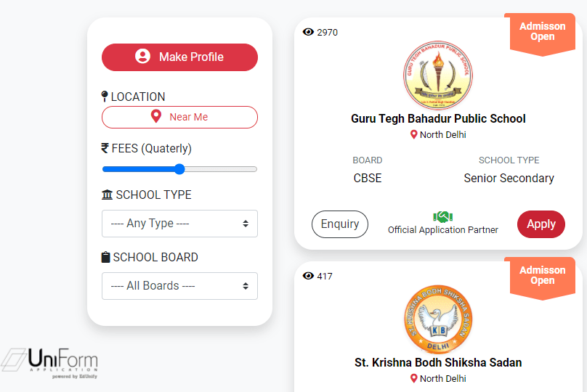Click the eye views icon showing 2970
Screen dimensions: 587x392
(308, 32)
